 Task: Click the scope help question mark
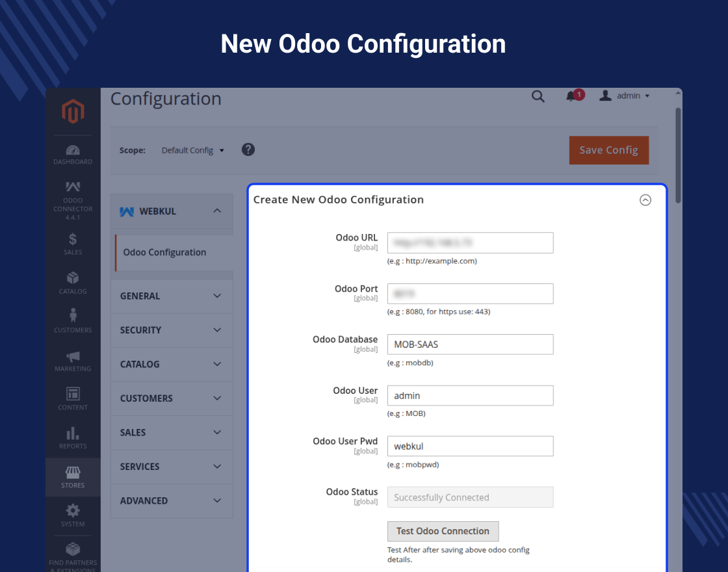point(248,149)
